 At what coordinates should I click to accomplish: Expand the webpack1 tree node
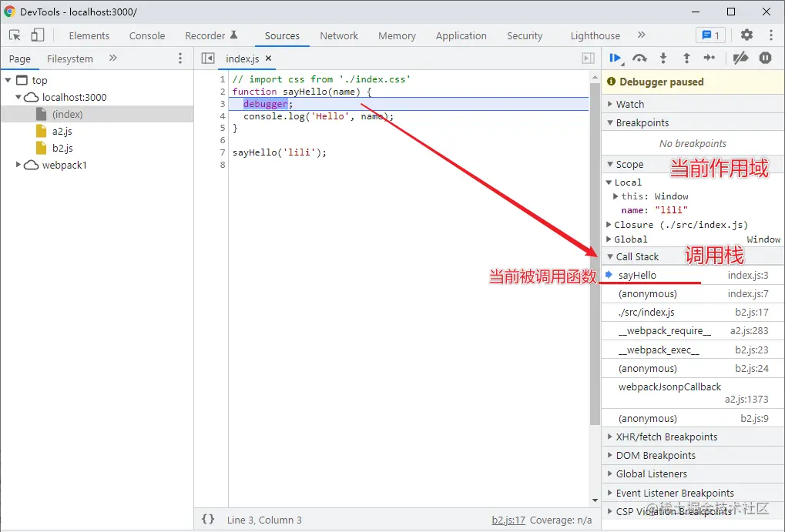click(x=18, y=165)
